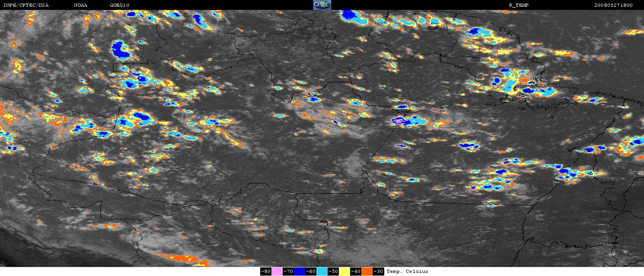Select the pink legend color swatch
644x276 pixels.
(277, 272)
